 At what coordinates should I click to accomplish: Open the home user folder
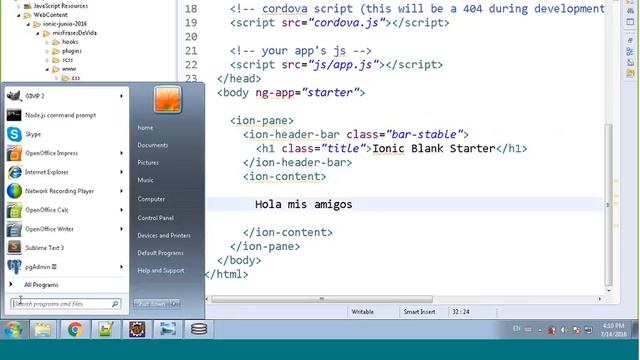pyautogui.click(x=145, y=128)
